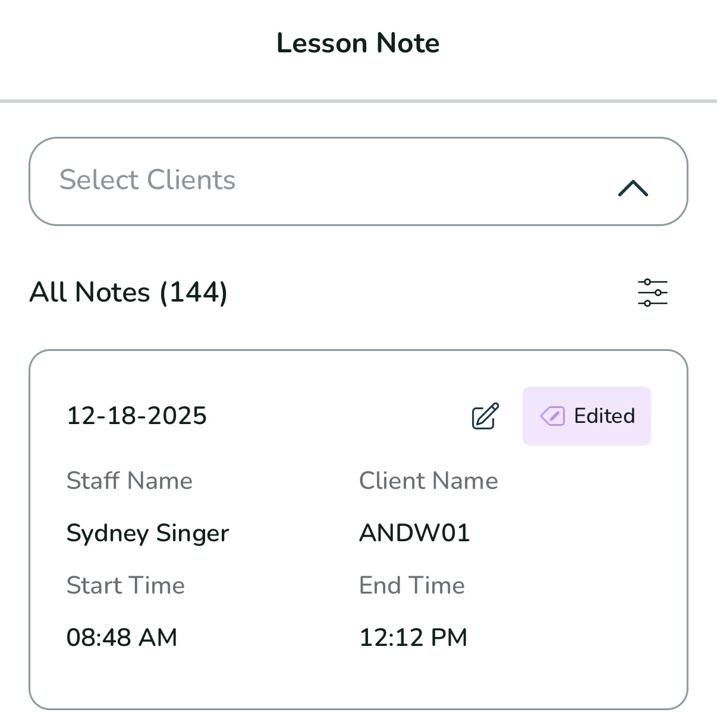Click the All Notes (144) heading
717x728 pixels.
click(128, 293)
